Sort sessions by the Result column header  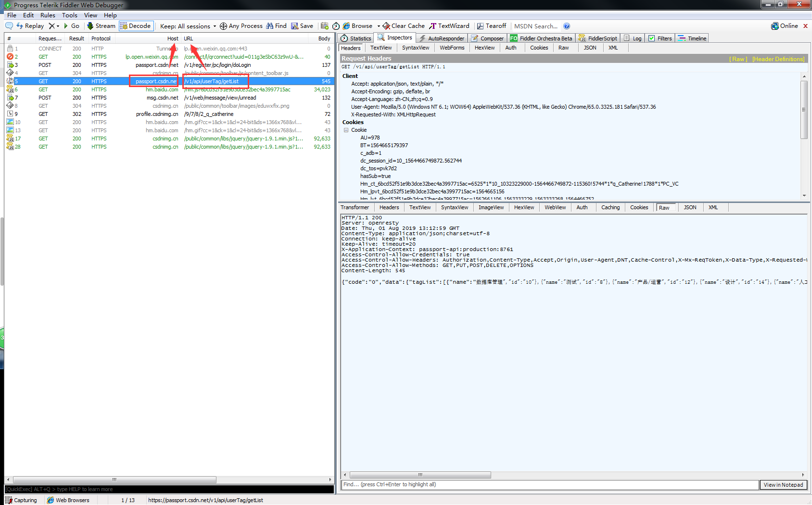pyautogui.click(x=76, y=38)
